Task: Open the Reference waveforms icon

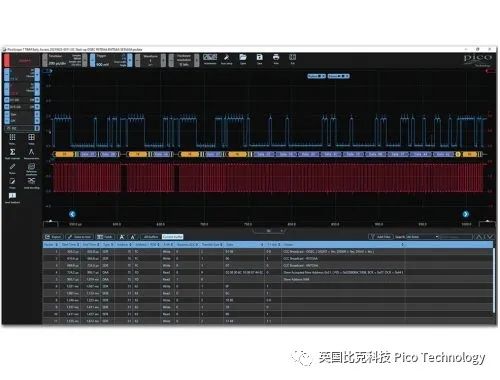Action: [x=31, y=169]
